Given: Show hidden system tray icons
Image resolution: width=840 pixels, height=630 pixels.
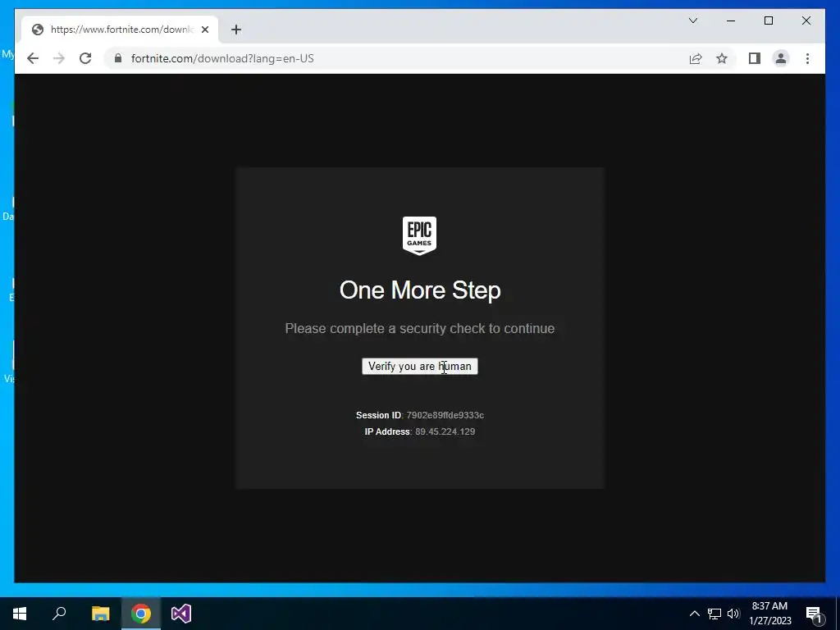Looking at the screenshot, I should point(694,614).
